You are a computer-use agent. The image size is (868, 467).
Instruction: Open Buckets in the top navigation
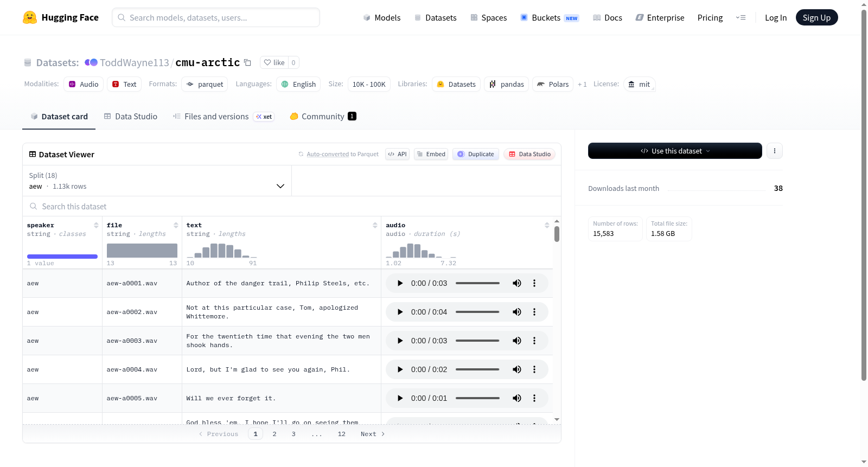pos(550,17)
